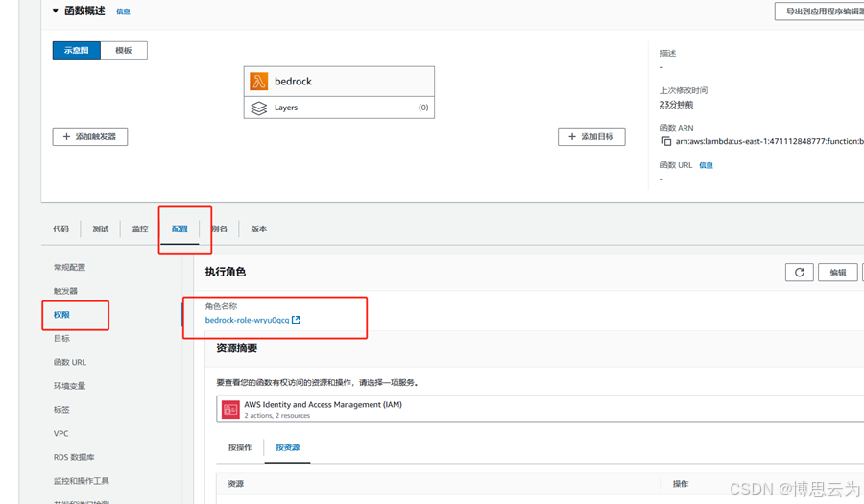Select 标签 in the sidebar
The width and height of the screenshot is (864, 504).
point(61,409)
